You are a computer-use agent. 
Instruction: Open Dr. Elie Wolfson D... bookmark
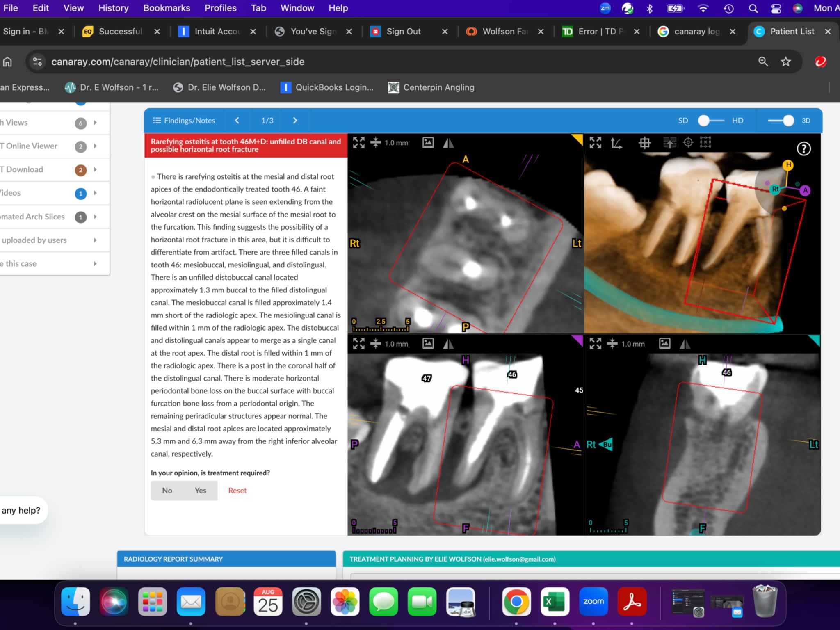tap(219, 87)
